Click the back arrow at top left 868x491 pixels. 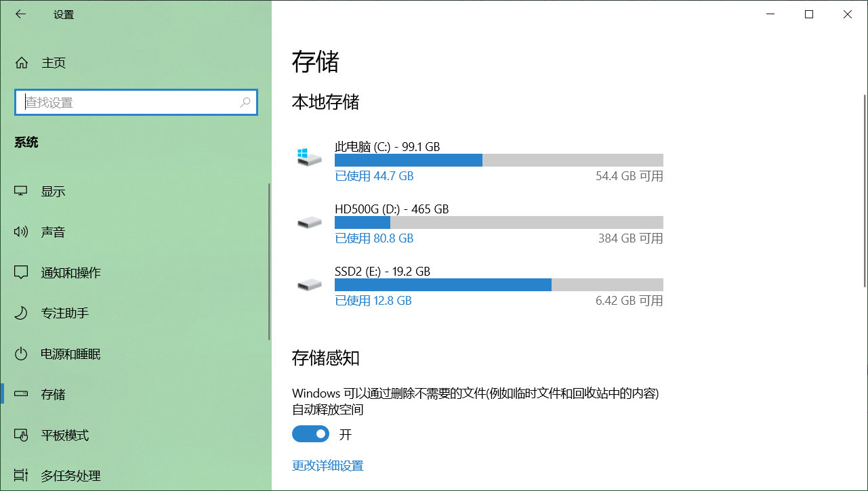coord(20,14)
